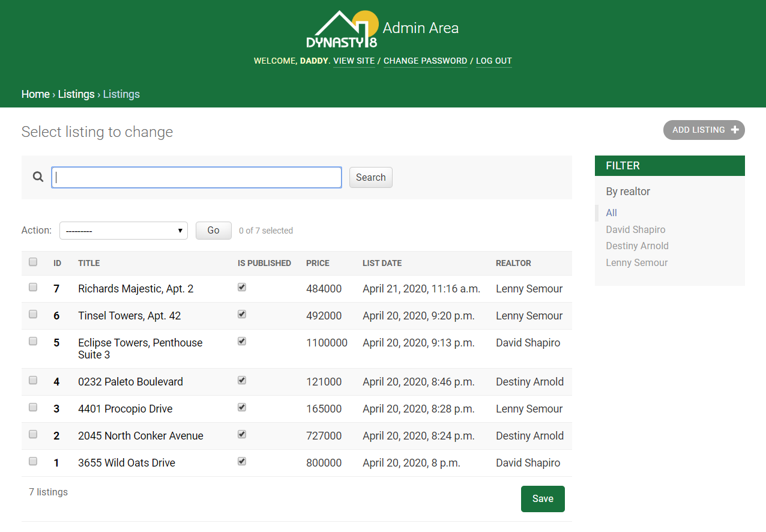The height and width of the screenshot is (532, 766).
Task: Select the checkbox for listing ID 7
Action: (x=32, y=286)
